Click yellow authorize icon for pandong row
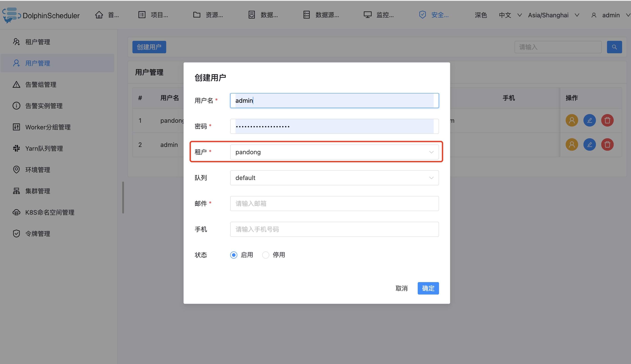This screenshot has height=364, width=631. (571, 121)
